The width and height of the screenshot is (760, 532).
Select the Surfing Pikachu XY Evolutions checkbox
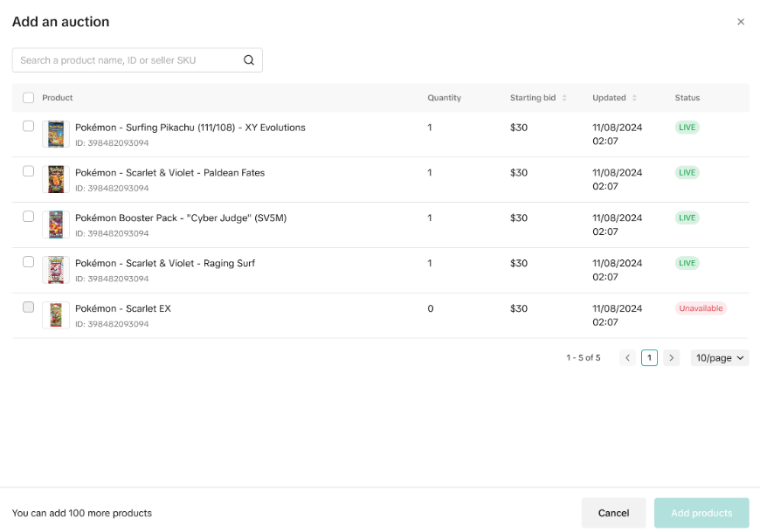pyautogui.click(x=29, y=126)
